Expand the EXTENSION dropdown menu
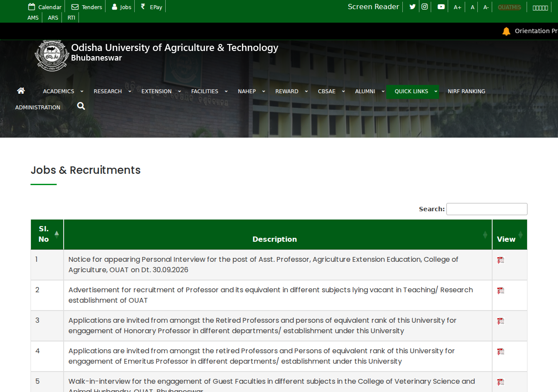Screen dimensions: 558x392 click(160, 91)
